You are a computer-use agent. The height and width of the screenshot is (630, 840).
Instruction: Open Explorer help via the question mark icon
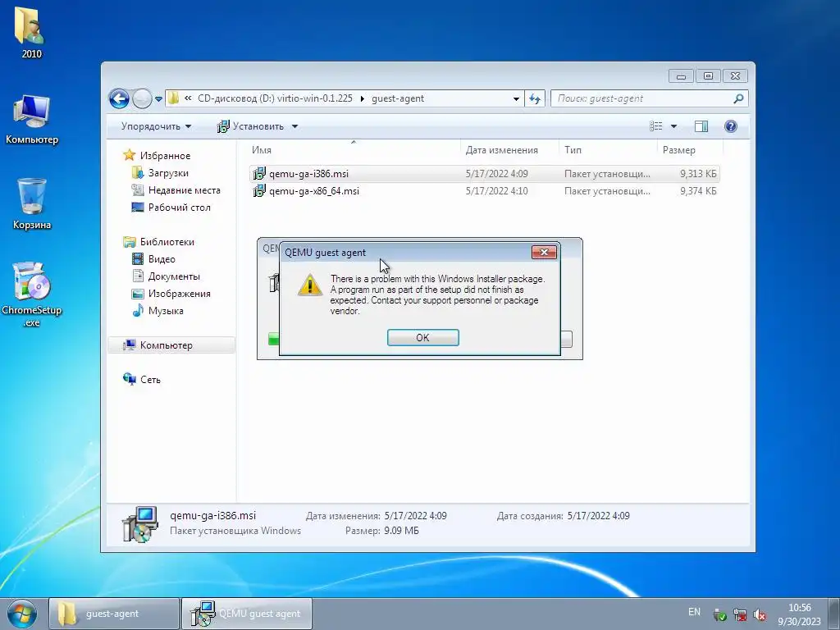731,126
